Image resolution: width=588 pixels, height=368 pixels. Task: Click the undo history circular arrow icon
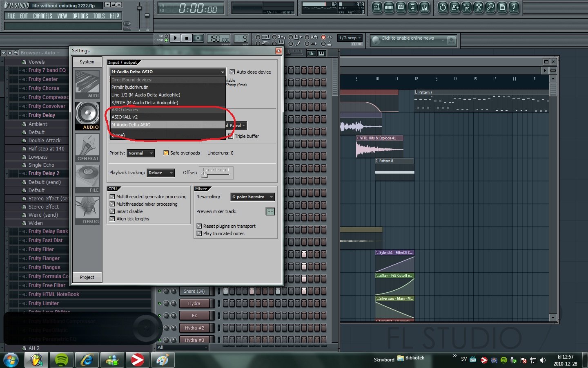(x=443, y=7)
